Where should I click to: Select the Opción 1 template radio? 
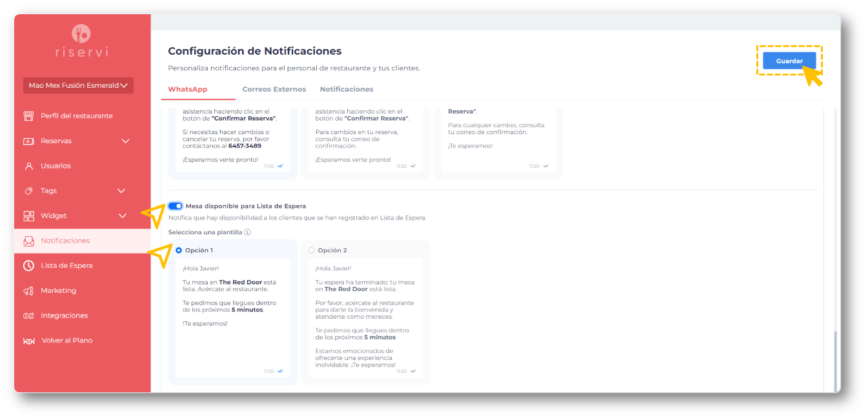[x=179, y=250]
